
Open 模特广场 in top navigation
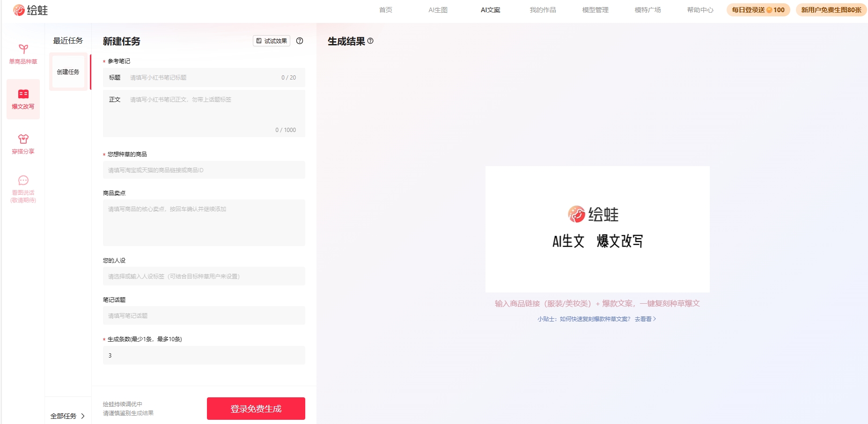click(648, 10)
